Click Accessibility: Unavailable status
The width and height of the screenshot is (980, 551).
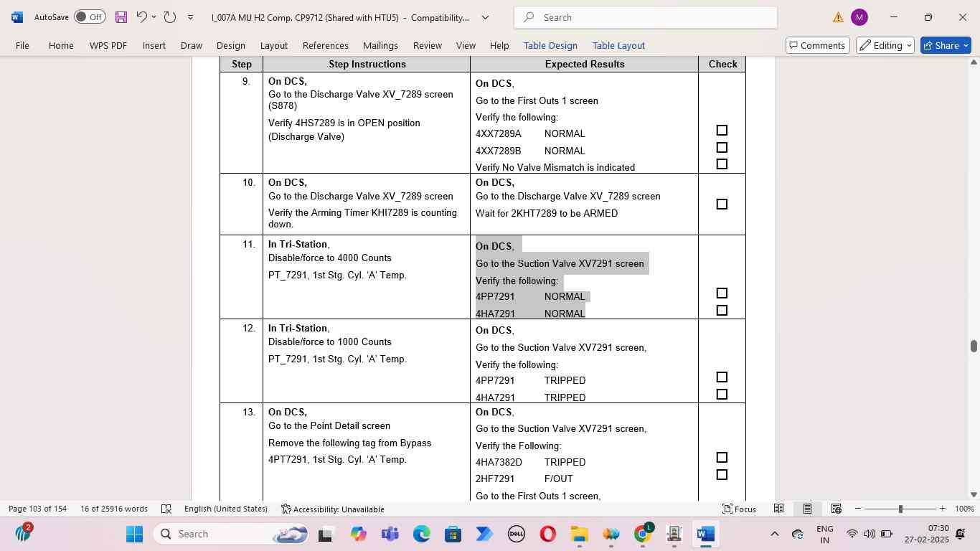(x=333, y=509)
